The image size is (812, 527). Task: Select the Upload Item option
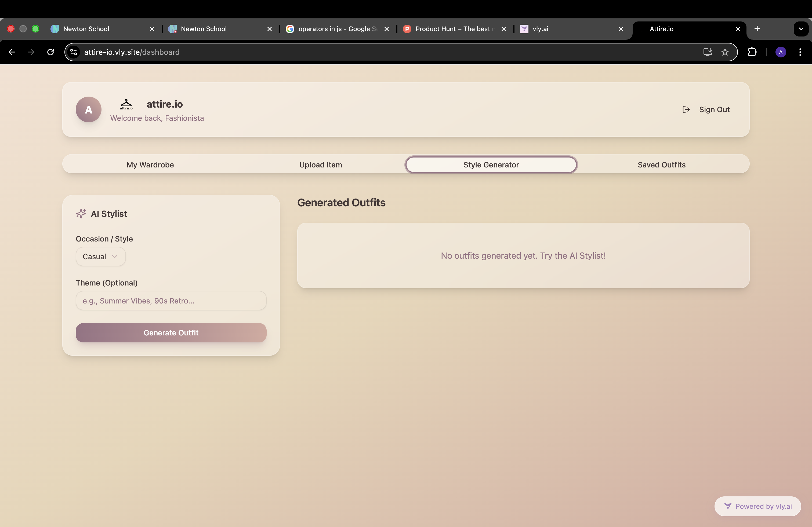pos(320,165)
